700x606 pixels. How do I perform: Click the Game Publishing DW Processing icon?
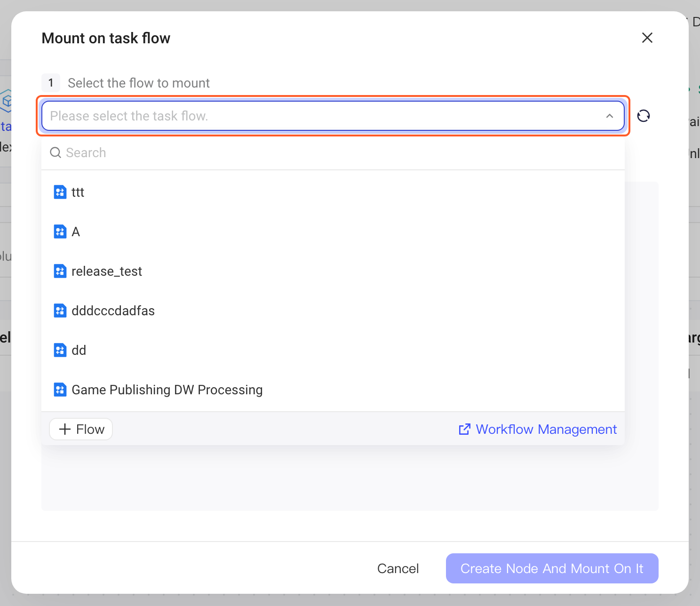pyautogui.click(x=60, y=390)
